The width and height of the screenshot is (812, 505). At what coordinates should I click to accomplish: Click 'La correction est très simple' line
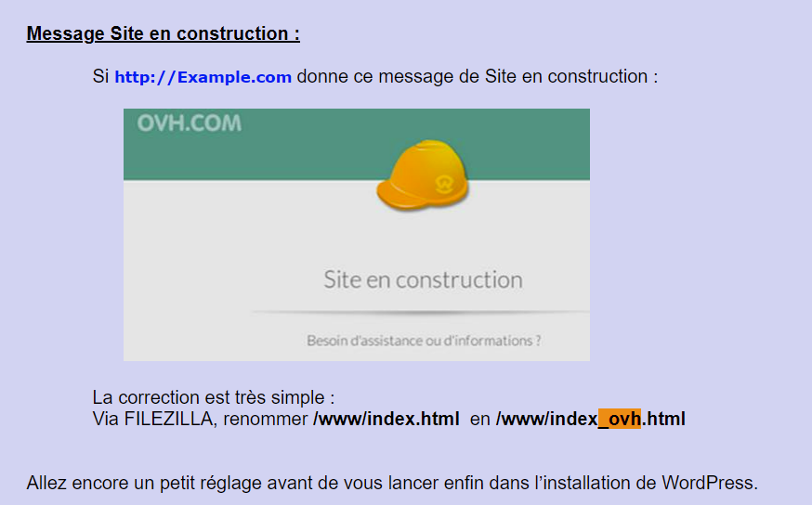click(213, 398)
